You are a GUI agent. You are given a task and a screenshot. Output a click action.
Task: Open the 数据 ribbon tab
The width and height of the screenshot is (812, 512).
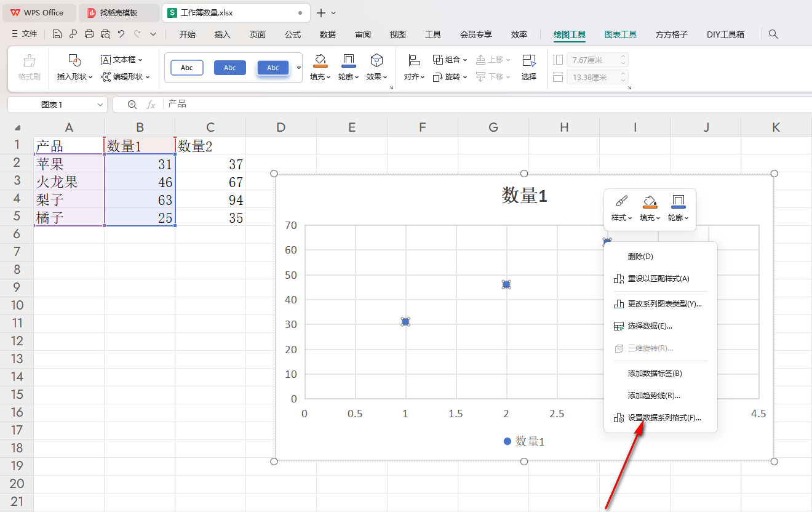point(328,34)
